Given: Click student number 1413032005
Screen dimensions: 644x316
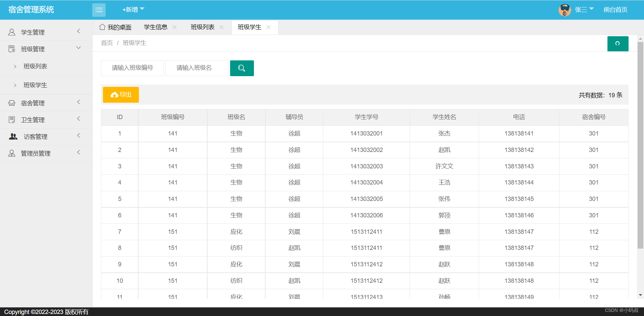Looking at the screenshot, I should [367, 199].
